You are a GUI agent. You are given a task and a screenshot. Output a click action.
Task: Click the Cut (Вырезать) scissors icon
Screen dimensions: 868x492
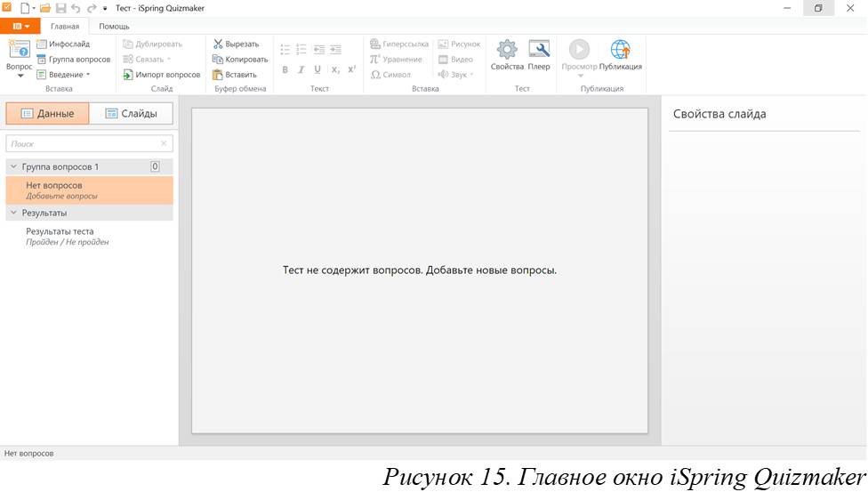pyautogui.click(x=218, y=44)
